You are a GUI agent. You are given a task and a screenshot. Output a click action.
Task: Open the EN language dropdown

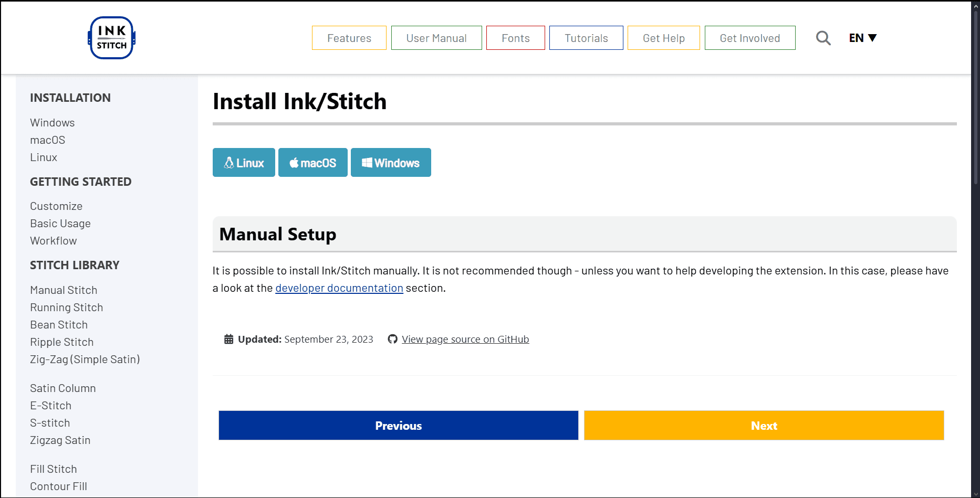[x=862, y=38]
